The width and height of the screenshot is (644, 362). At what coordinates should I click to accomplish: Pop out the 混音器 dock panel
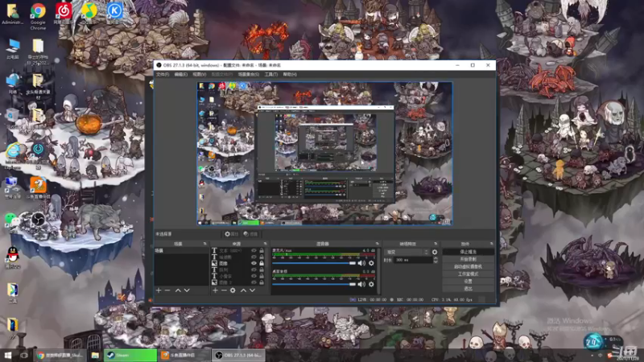377,244
